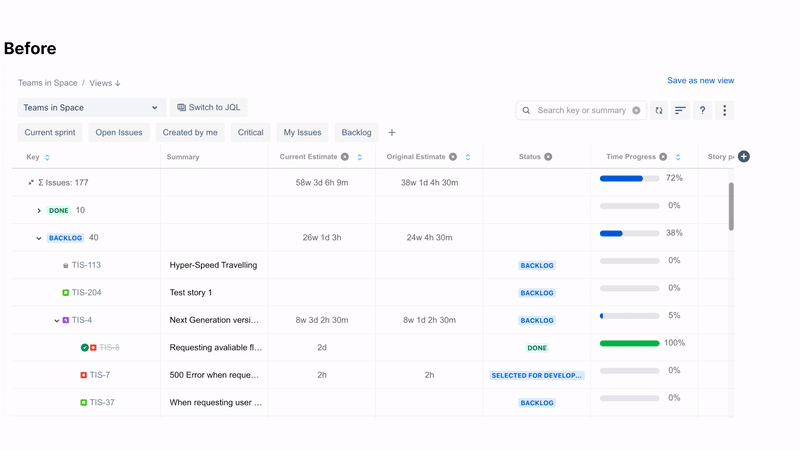Image resolution: width=800 pixels, height=450 pixels.
Task: Click the keyboard icon in Switch to JQL
Action: click(181, 108)
